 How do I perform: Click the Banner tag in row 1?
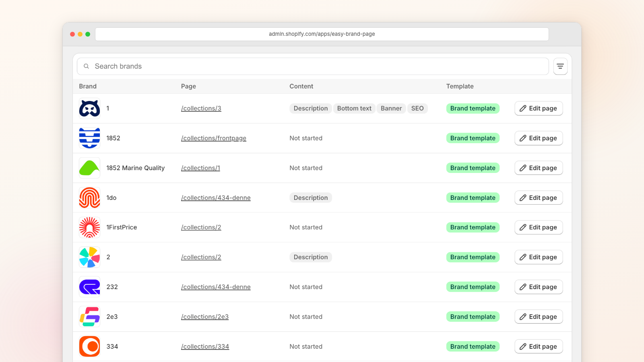coord(391,109)
